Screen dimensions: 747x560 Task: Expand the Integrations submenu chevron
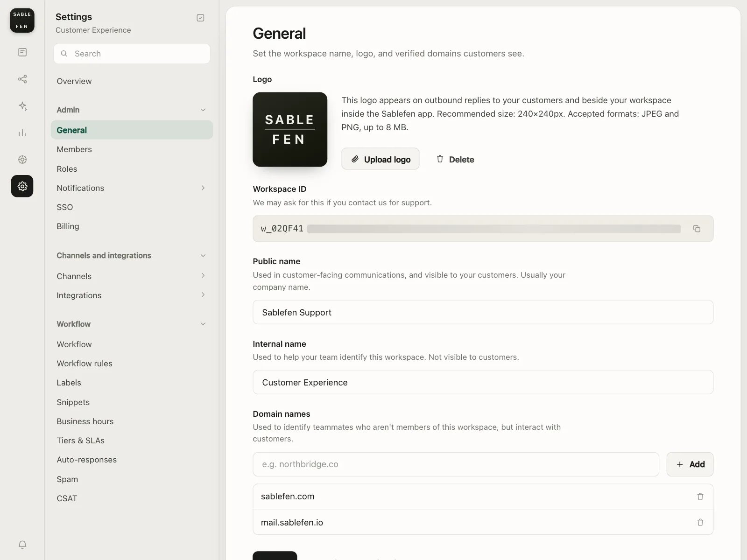[x=203, y=294]
